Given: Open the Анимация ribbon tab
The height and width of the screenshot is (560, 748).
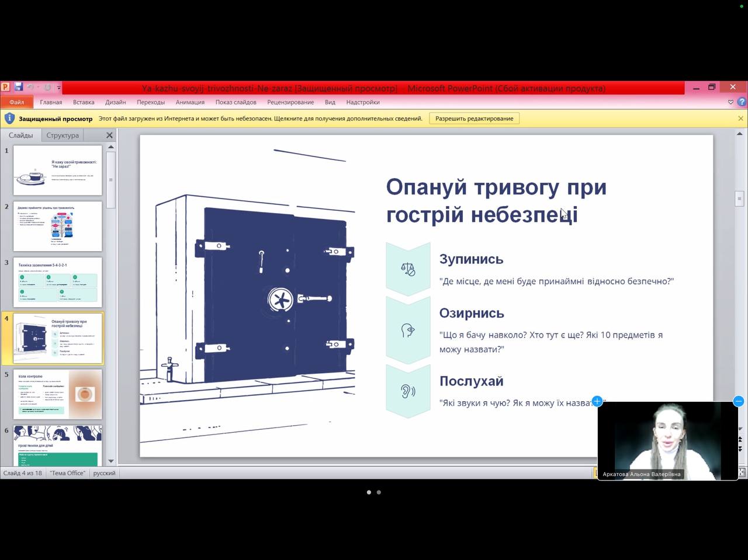Looking at the screenshot, I should point(190,102).
